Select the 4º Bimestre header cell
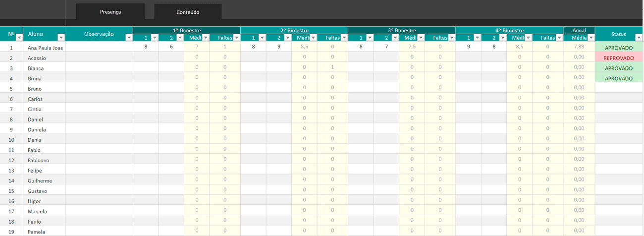 [509, 30]
